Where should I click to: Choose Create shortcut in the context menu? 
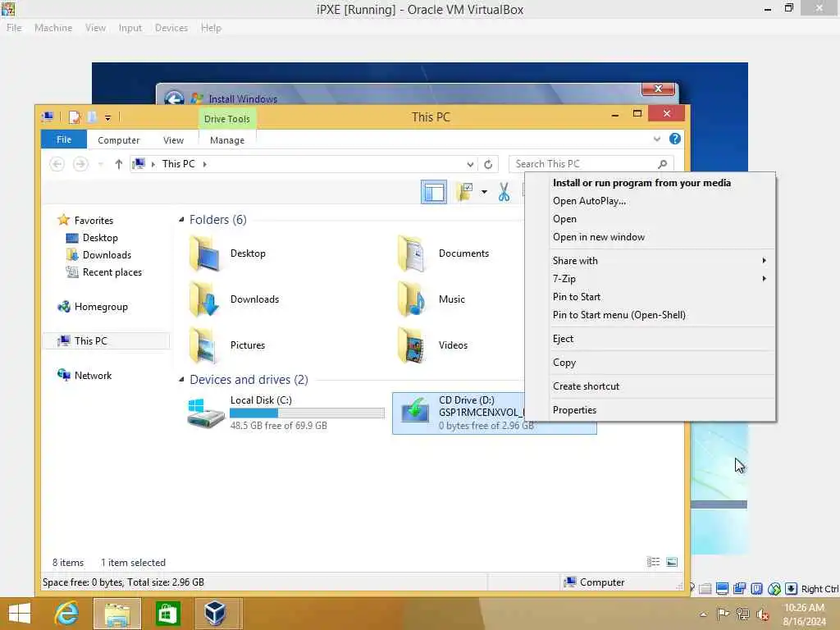586,386
